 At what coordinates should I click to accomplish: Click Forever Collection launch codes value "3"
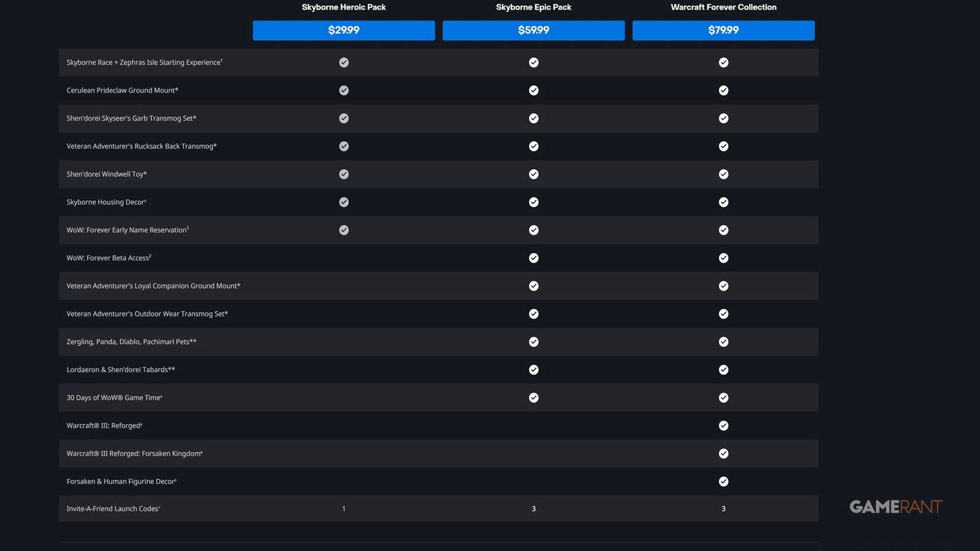[723, 509]
